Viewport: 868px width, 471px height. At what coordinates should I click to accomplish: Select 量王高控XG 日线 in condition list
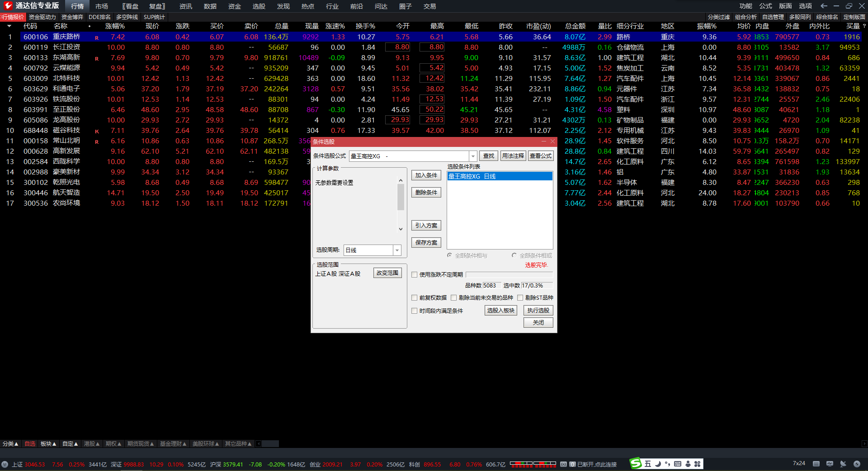point(499,176)
